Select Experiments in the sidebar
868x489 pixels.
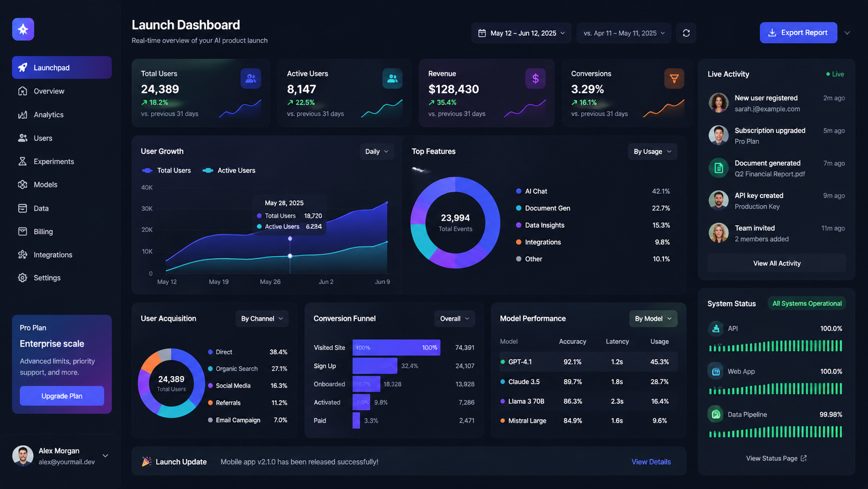click(62, 162)
